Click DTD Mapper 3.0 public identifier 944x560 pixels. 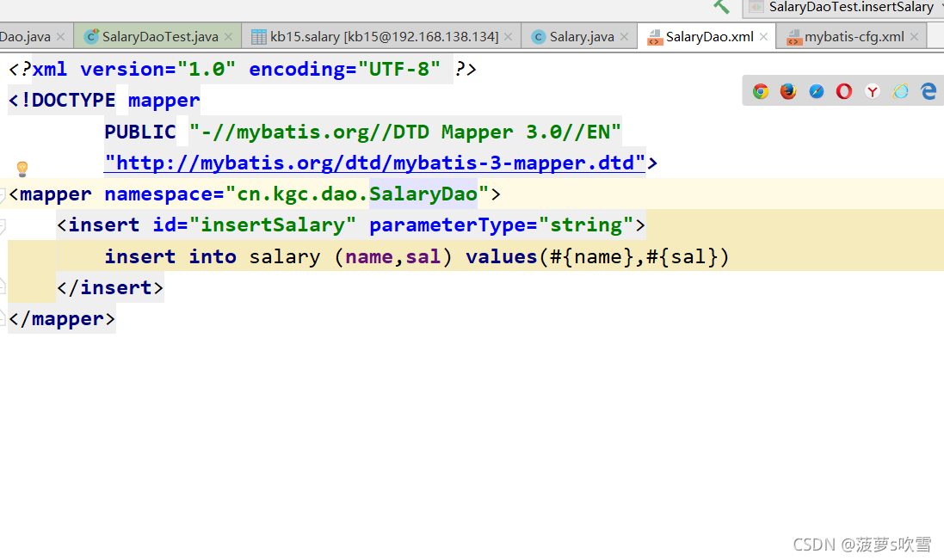[404, 132]
